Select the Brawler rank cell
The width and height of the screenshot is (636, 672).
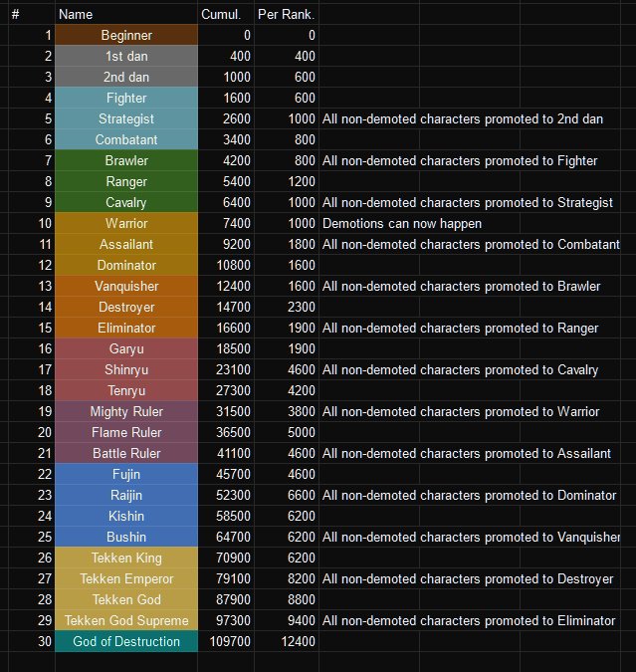126,160
